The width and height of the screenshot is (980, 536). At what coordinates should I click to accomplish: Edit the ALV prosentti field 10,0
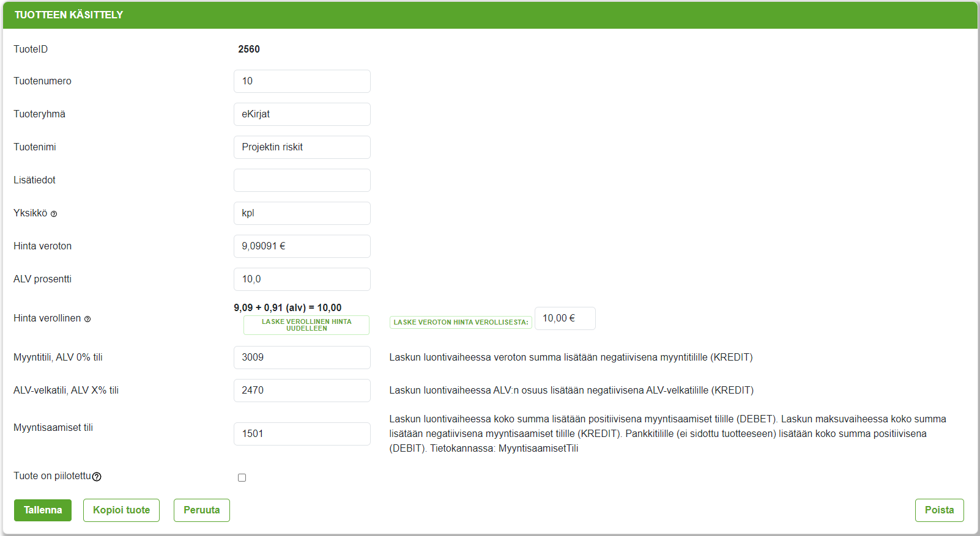pyautogui.click(x=302, y=279)
